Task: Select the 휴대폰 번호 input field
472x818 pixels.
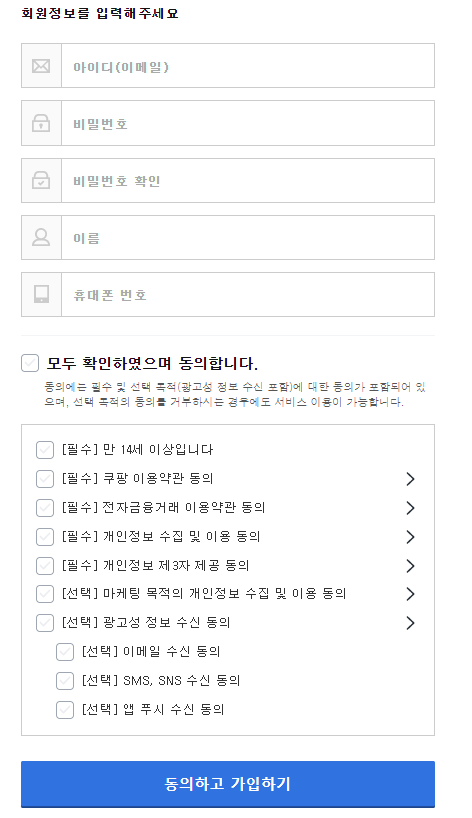Action: point(248,294)
